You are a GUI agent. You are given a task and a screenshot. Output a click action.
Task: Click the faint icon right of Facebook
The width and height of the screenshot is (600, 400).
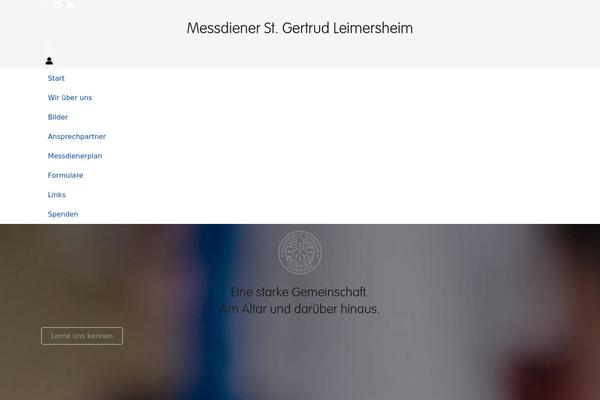[71, 5]
